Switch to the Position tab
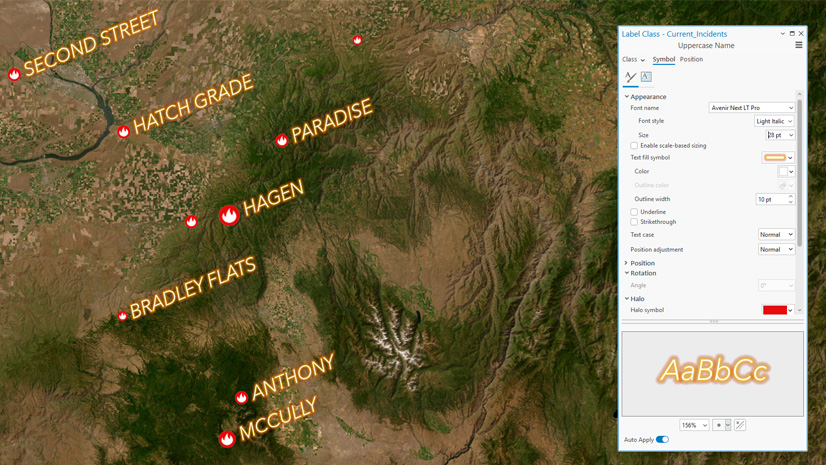The width and height of the screenshot is (826, 465). click(x=691, y=60)
